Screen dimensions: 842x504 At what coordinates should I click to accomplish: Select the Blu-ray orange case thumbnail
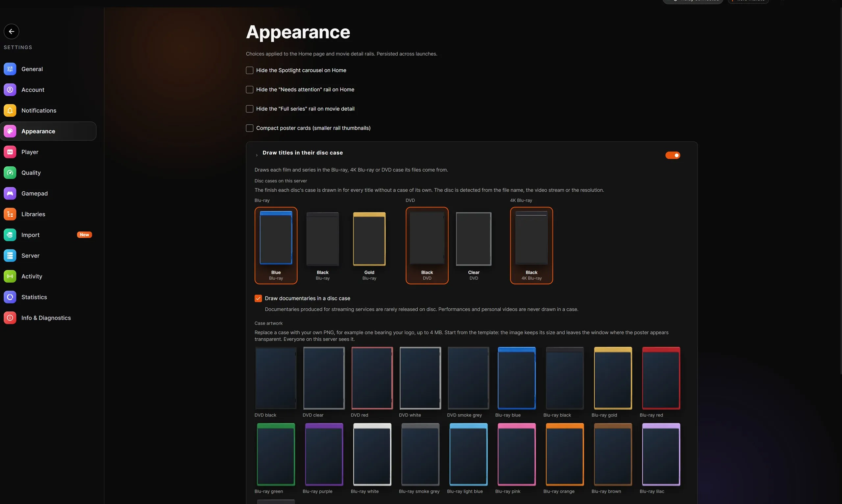564,454
